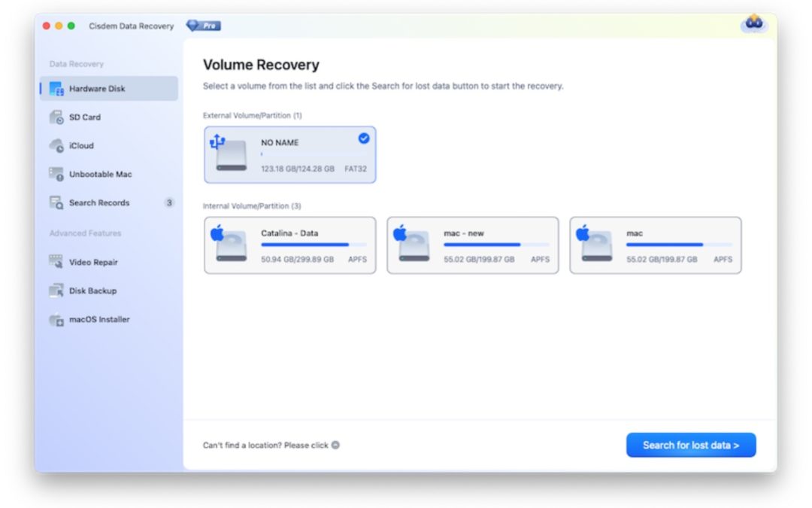Viewport: 812px width, 508px height.
Task: Open the account avatar icon at top right
Action: 753,24
